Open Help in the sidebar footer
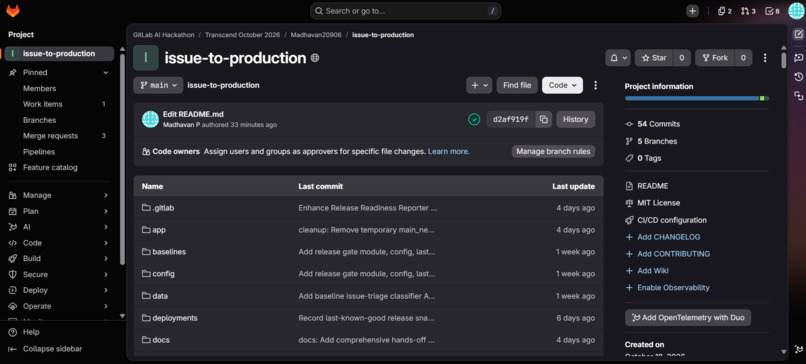This screenshot has height=364, width=806. [31, 332]
